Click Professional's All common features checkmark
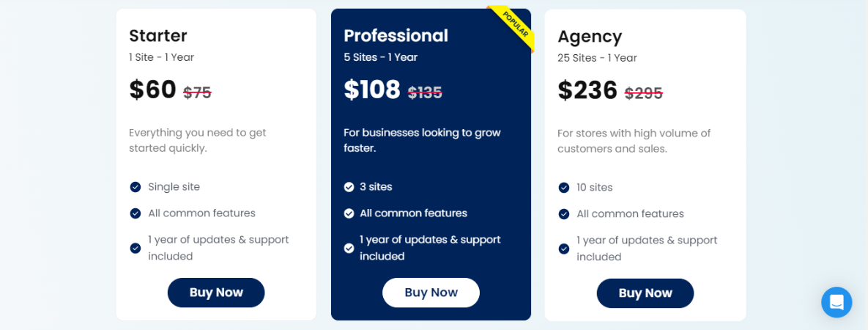This screenshot has height=330, width=868. click(349, 213)
